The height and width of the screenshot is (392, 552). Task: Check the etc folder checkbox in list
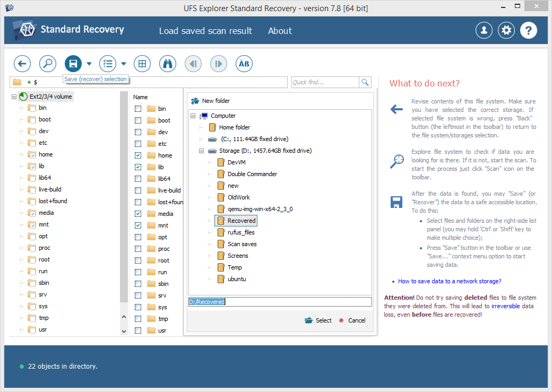[x=138, y=144]
